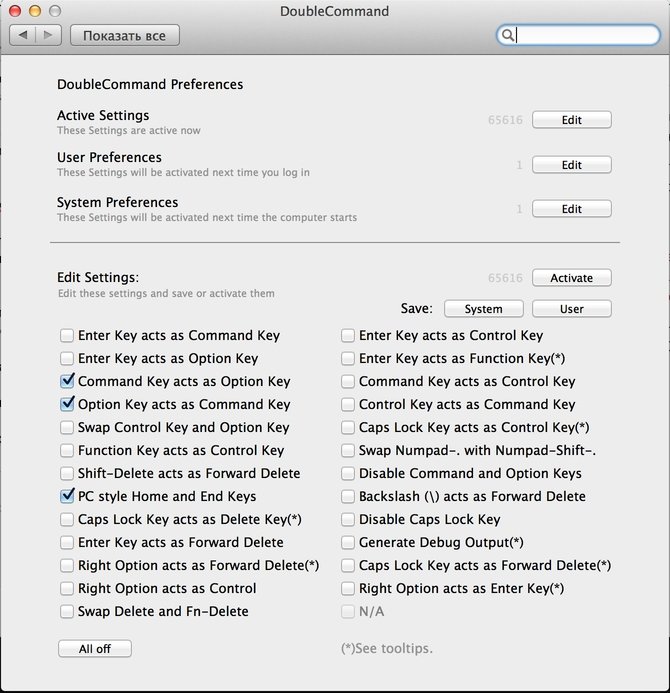Click the magnifier icon in search field

(508, 35)
